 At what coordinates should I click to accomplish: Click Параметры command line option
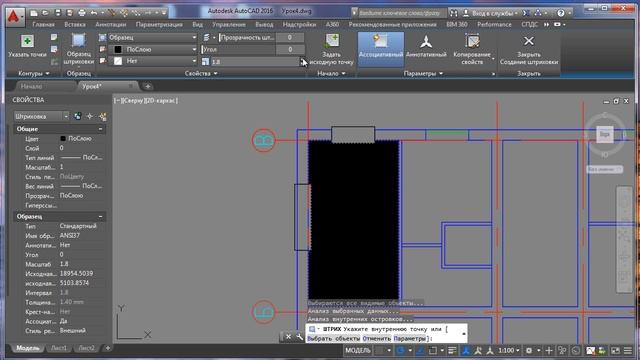pos(409,339)
